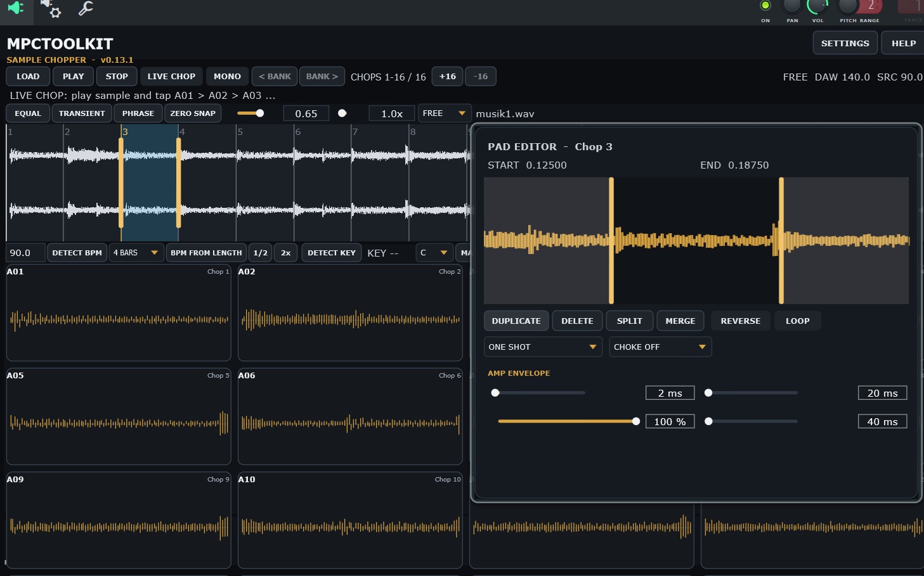Image resolution: width=924 pixels, height=576 pixels.
Task: Toggle the green ON plugin indicator
Action: pos(765,6)
